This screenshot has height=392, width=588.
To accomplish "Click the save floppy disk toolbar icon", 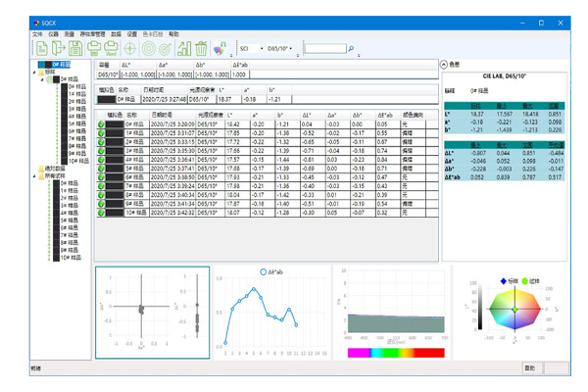I will (x=75, y=48).
